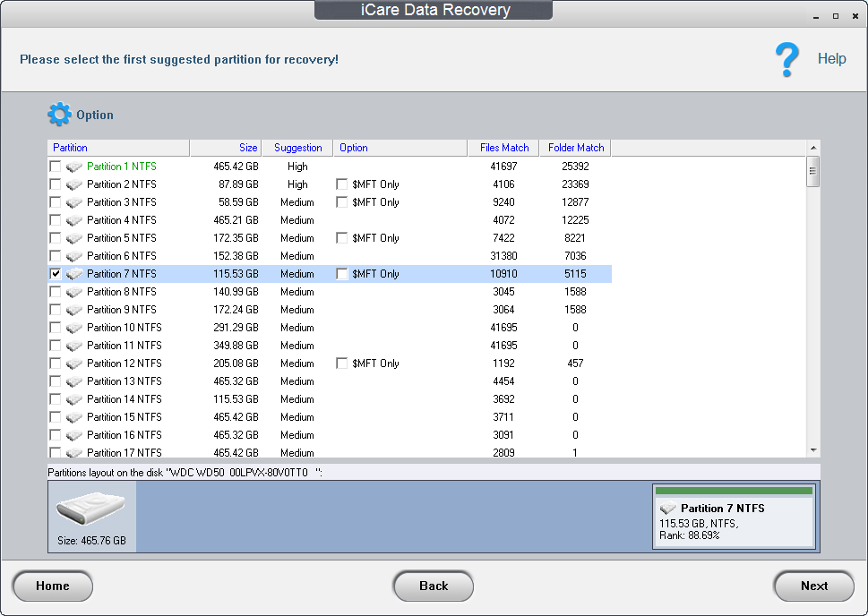This screenshot has height=616, width=868.
Task: Click the drive icon for Partition 2 NTFS
Action: click(74, 184)
